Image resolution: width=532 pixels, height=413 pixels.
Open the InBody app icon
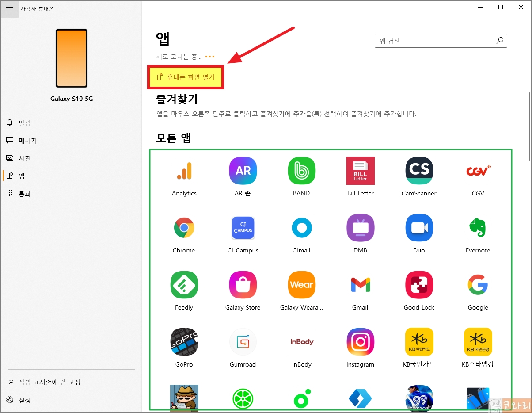click(x=301, y=342)
